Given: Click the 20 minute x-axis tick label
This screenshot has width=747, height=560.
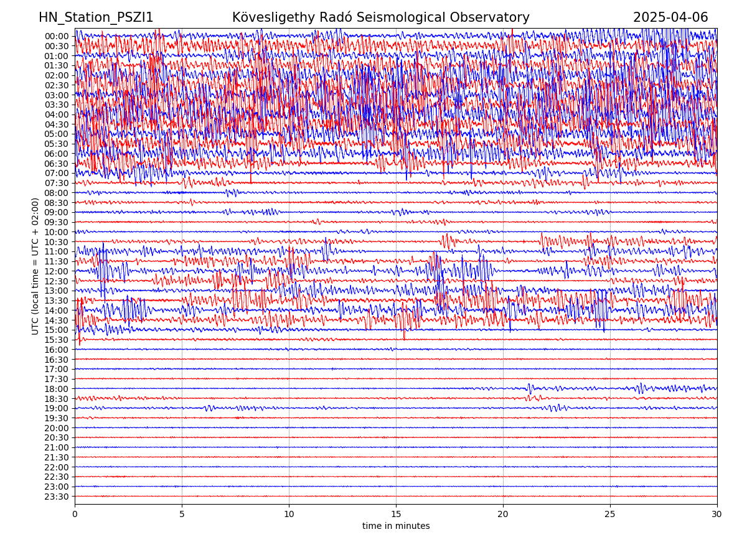Looking at the screenshot, I should 503,514.
